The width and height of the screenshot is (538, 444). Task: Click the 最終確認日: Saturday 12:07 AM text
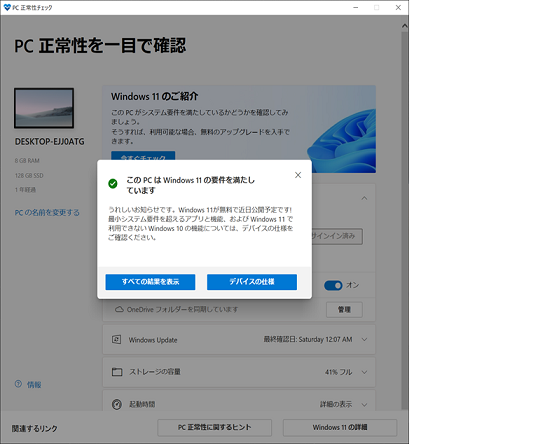(308, 339)
